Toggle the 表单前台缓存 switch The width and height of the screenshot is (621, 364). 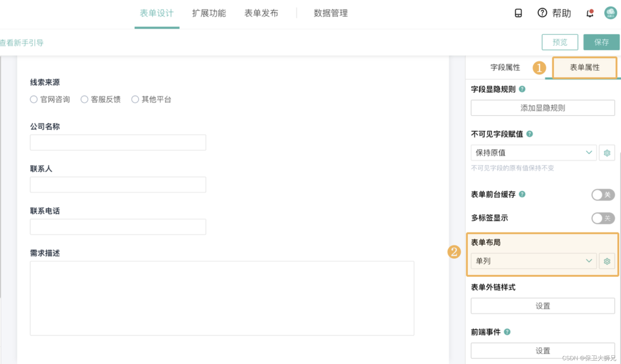[x=603, y=195]
